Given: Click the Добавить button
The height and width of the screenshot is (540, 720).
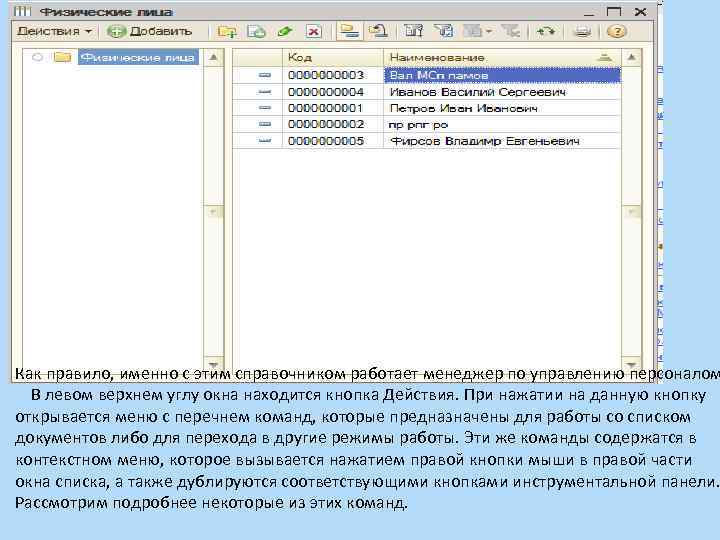Looking at the screenshot, I should coord(149,32).
